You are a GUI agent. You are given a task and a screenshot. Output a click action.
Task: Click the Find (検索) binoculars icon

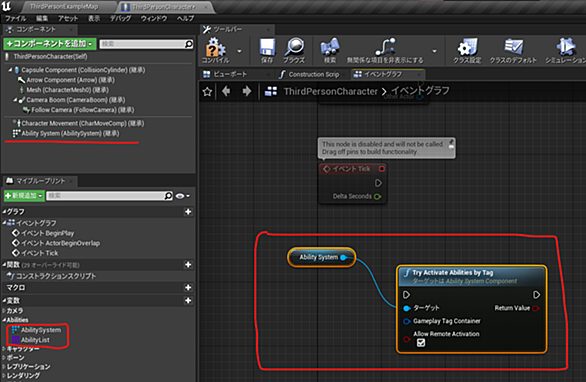330,47
